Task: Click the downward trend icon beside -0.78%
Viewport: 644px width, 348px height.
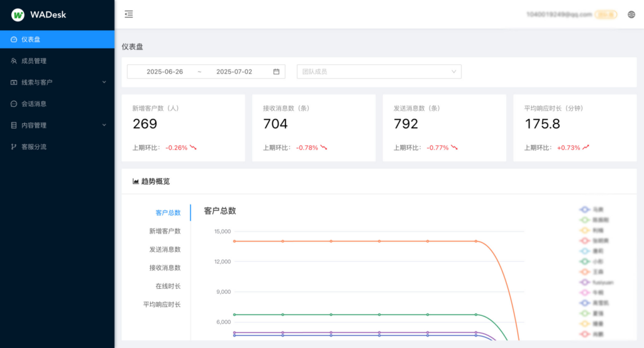Action: click(x=324, y=147)
